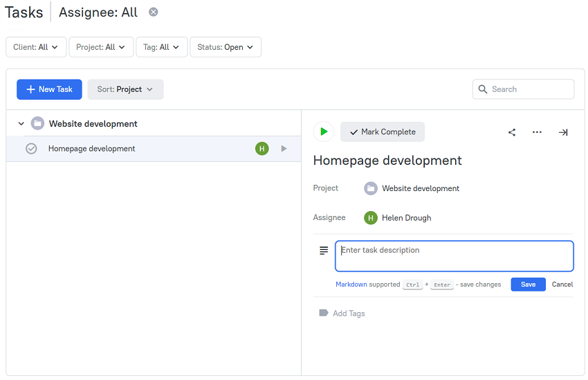Open the Sort: Project dropdown
Image resolution: width=588 pixels, height=380 pixels.
(x=125, y=89)
